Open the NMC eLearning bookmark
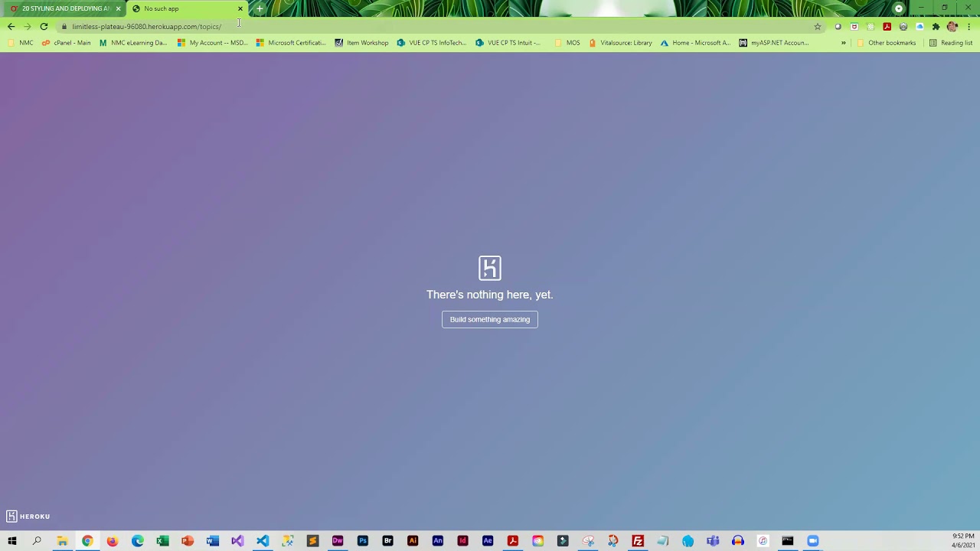The height and width of the screenshot is (551, 980). (x=133, y=43)
